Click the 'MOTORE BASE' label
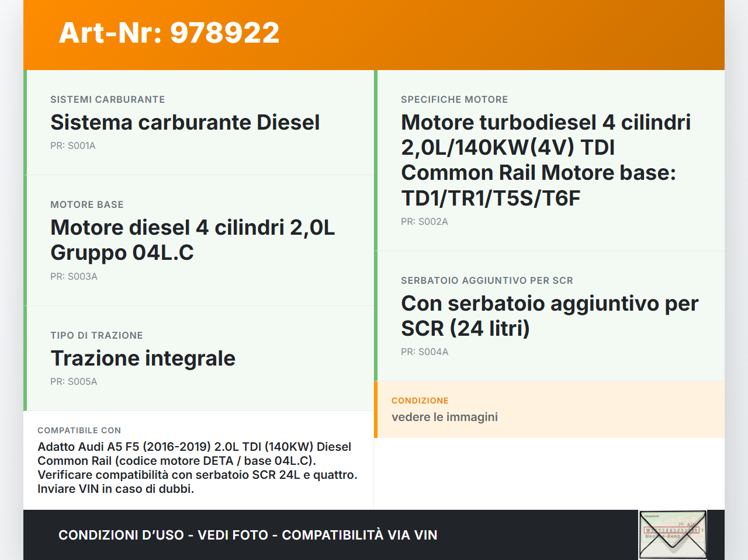This screenshot has width=748, height=560. point(87,204)
